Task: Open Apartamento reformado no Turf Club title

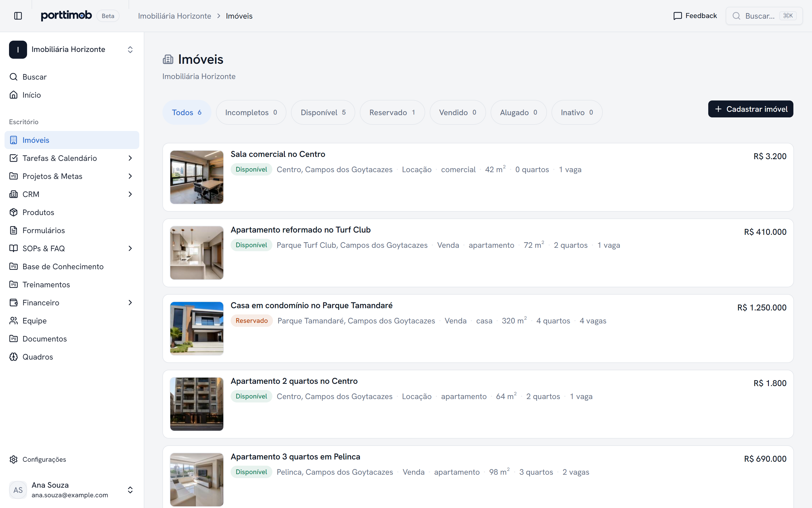Action: (301, 230)
